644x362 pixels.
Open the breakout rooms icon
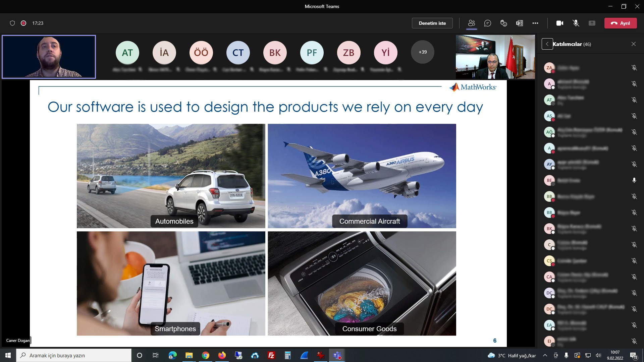[520, 23]
